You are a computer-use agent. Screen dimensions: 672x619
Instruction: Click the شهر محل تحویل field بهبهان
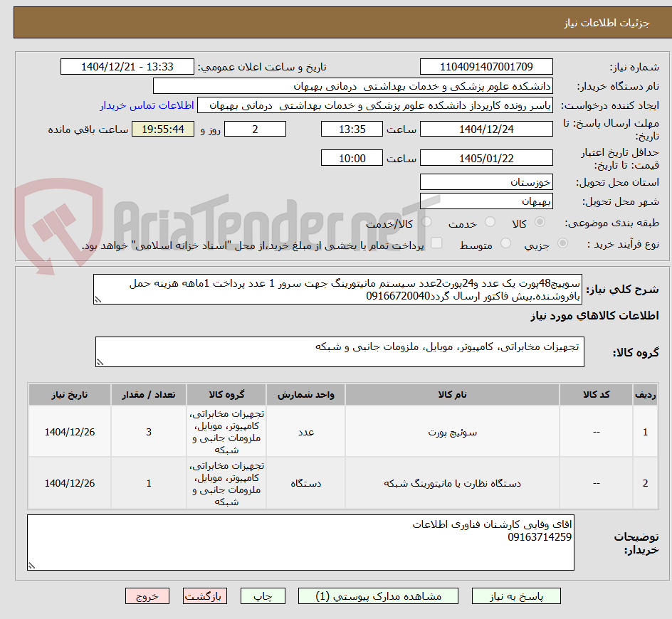(x=486, y=201)
